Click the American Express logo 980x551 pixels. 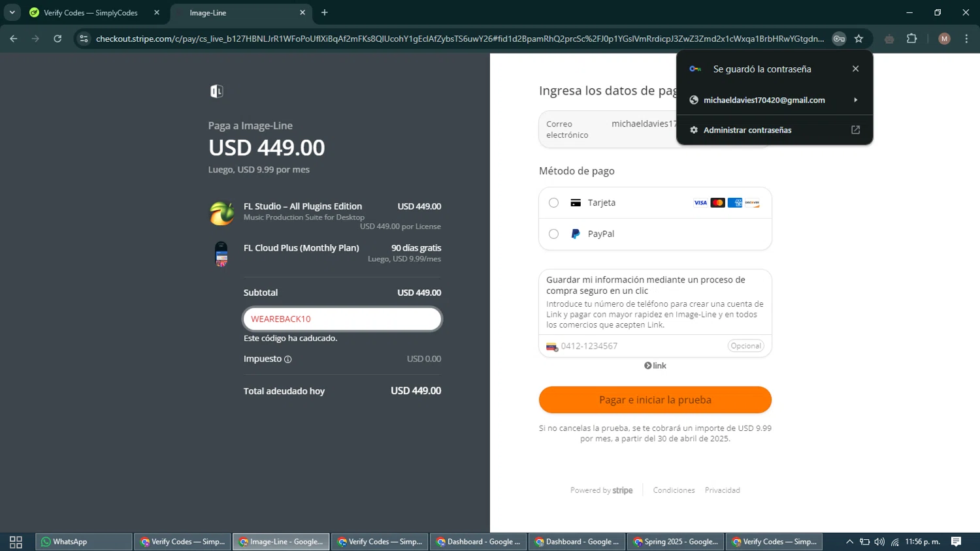tap(735, 203)
